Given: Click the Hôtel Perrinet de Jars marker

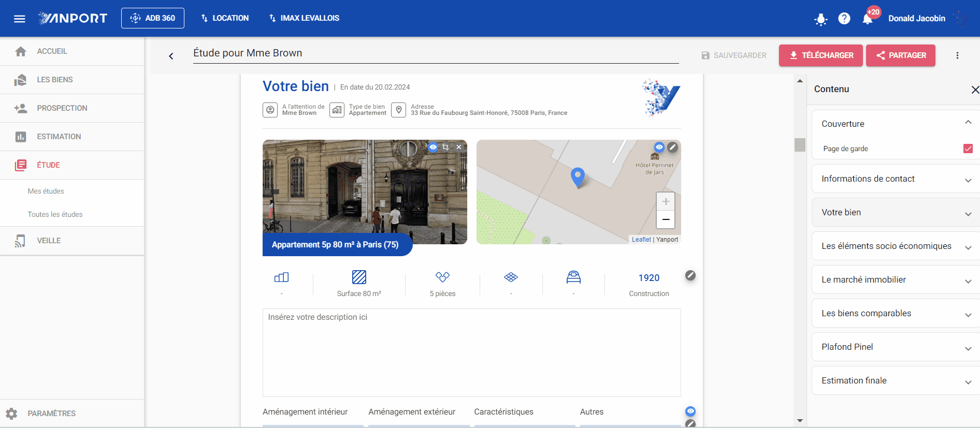Looking at the screenshot, I should point(655,156).
